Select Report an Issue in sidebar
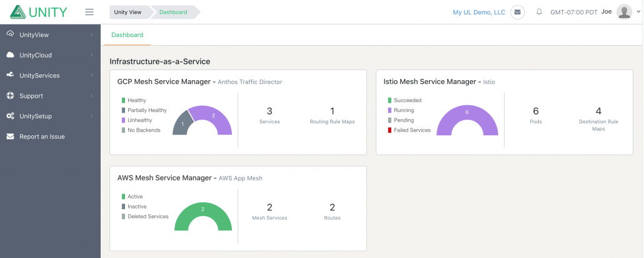The height and width of the screenshot is (258, 644). [x=50, y=137]
